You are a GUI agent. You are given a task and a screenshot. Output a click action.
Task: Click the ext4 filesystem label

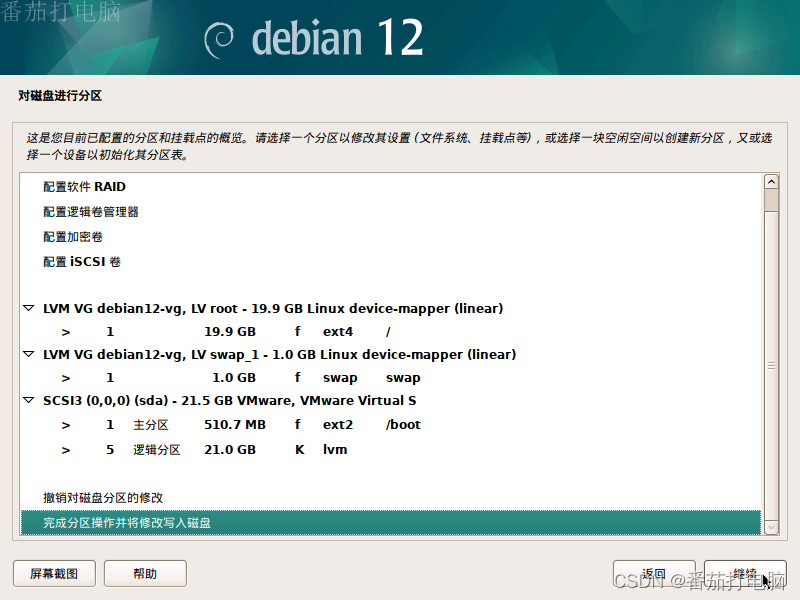tap(338, 332)
